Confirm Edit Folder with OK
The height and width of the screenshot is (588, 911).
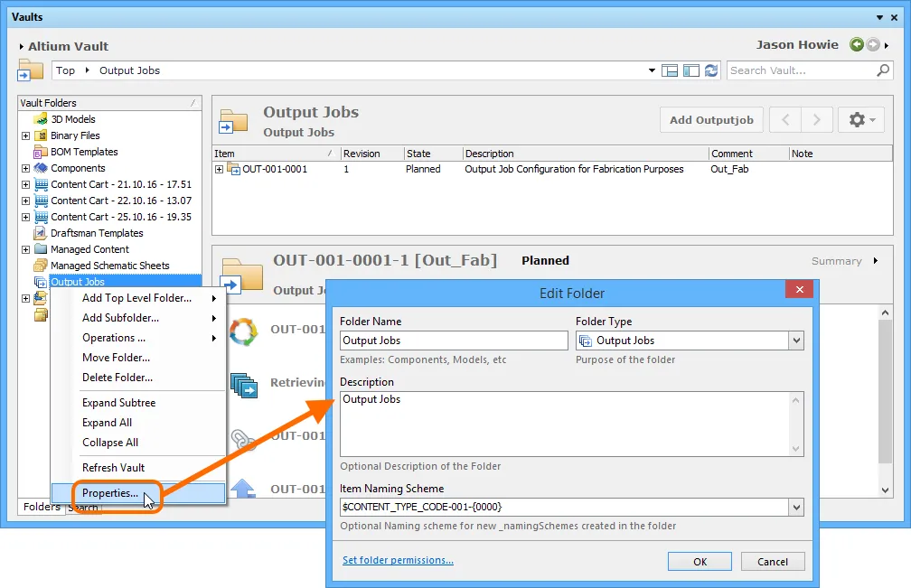(700, 562)
